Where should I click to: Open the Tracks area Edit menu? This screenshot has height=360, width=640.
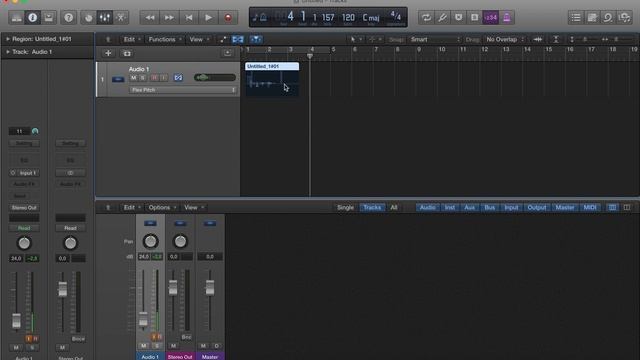(x=132, y=39)
